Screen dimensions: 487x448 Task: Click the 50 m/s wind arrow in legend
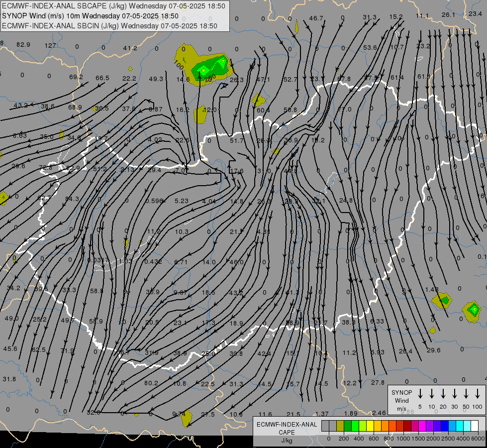[x=466, y=394]
